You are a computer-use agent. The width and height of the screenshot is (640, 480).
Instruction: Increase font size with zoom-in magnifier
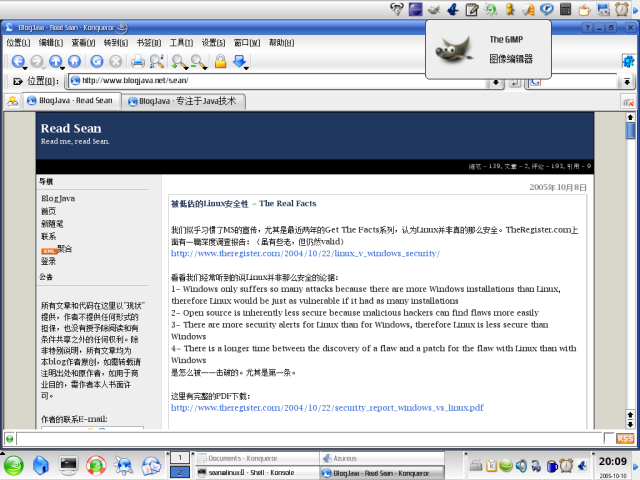coord(178,61)
